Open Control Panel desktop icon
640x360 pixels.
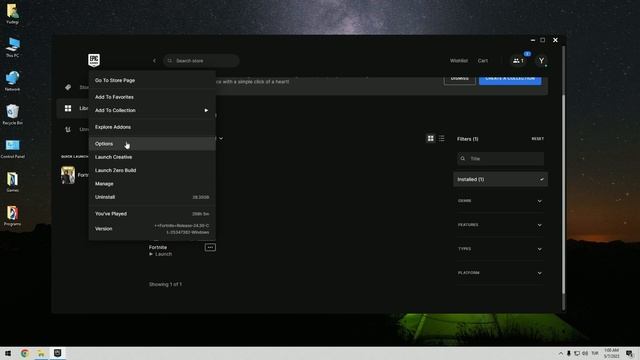point(13,149)
